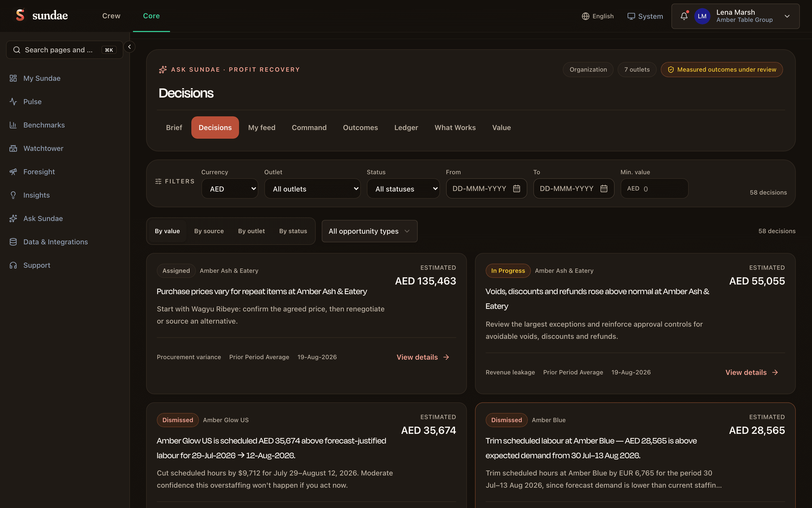Open the All opportunity types dropdown
This screenshot has width=812, height=508.
pyautogui.click(x=369, y=231)
